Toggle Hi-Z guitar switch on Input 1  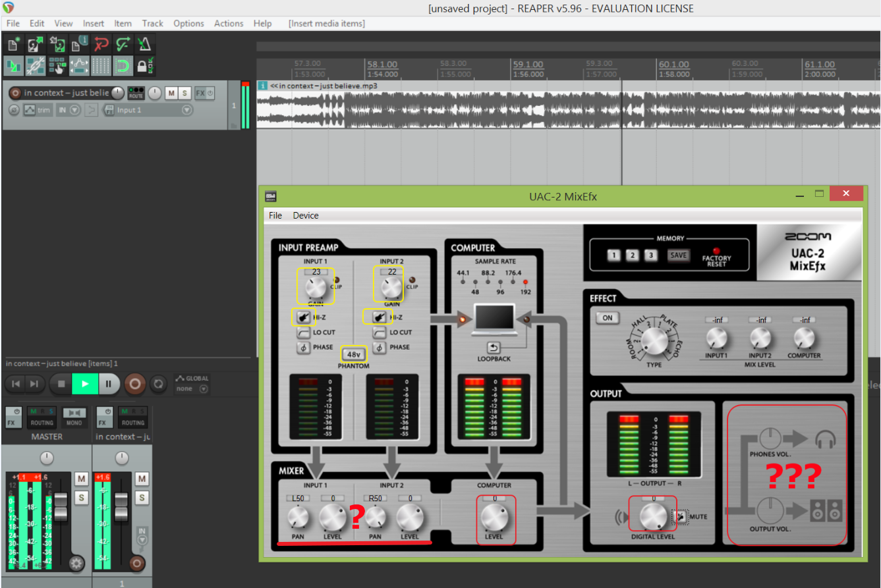pyautogui.click(x=304, y=317)
